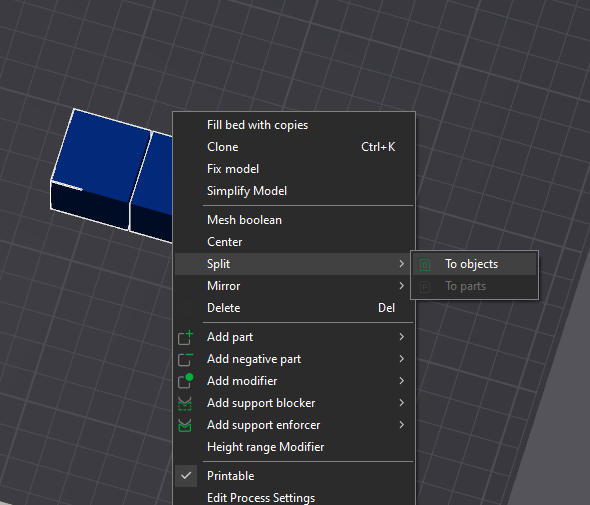
Task: Expand the Mirror submenu arrow
Action: pyautogui.click(x=401, y=286)
